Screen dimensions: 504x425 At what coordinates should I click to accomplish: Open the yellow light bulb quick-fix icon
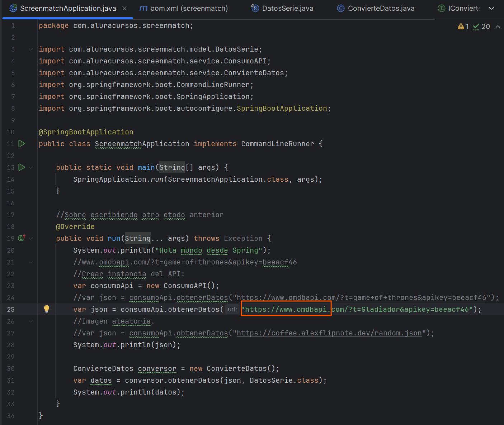[47, 309]
